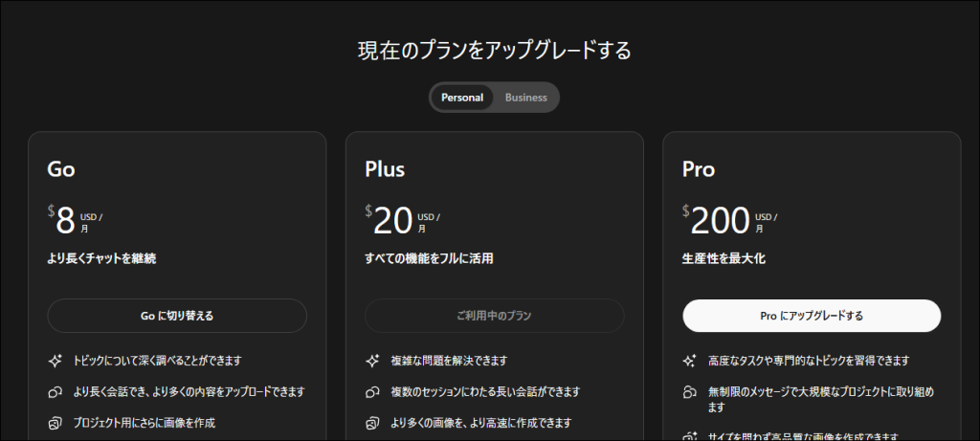Click sparkle icon in Go plan features
This screenshot has height=441, width=980.
pos(55,361)
